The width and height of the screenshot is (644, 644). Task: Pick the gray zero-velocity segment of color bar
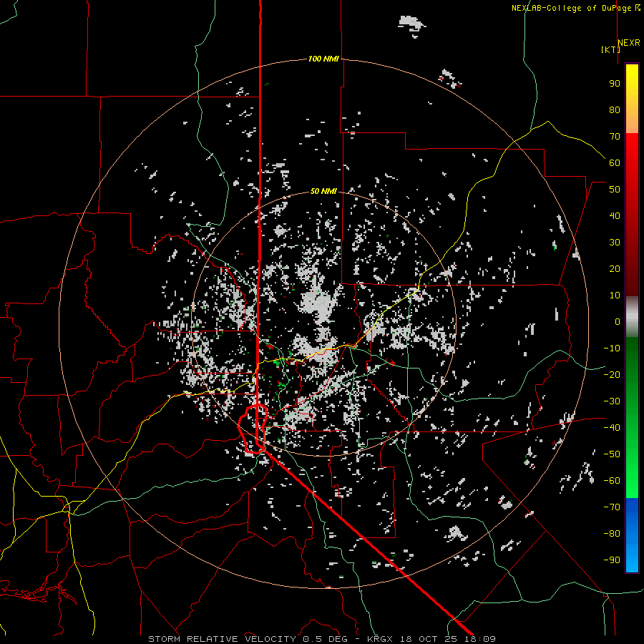[x=632, y=317]
